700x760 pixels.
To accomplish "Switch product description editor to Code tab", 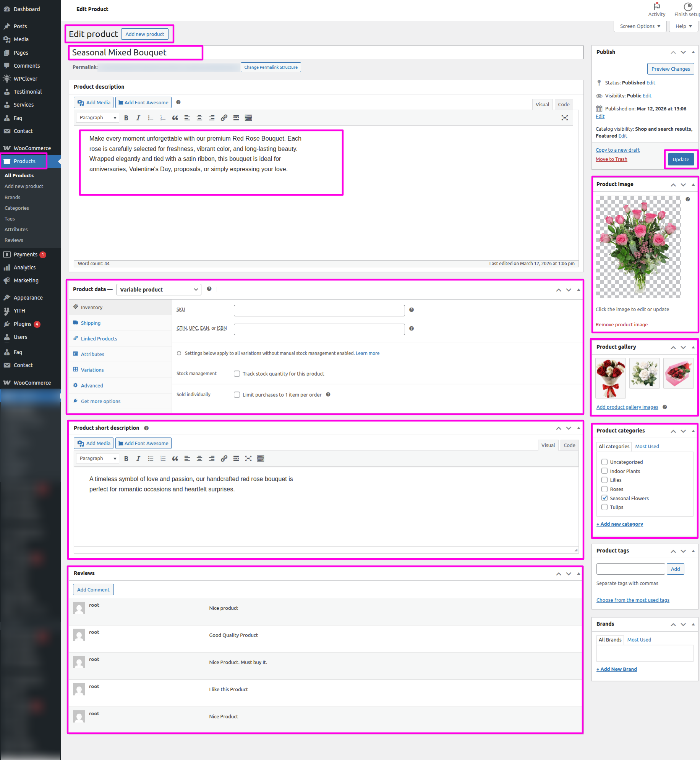I will click(564, 104).
